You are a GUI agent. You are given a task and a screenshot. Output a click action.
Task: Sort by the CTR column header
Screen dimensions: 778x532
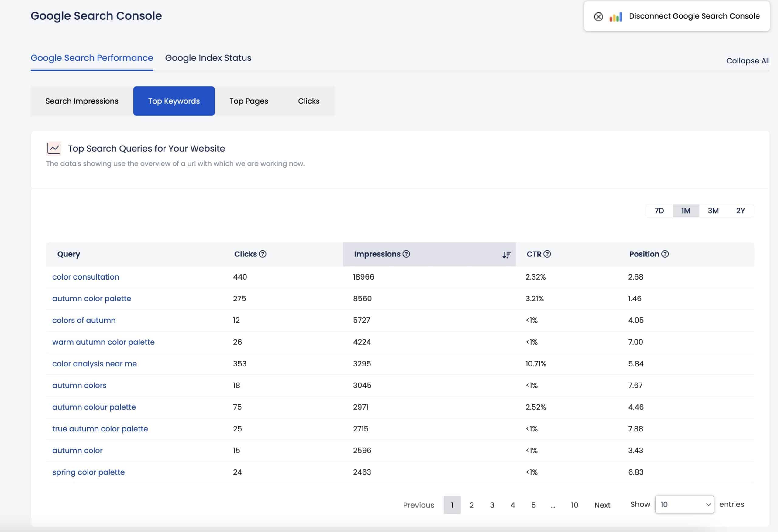[534, 254]
